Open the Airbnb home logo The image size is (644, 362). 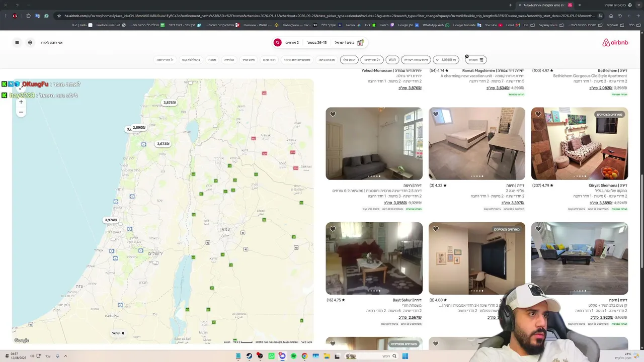click(615, 43)
